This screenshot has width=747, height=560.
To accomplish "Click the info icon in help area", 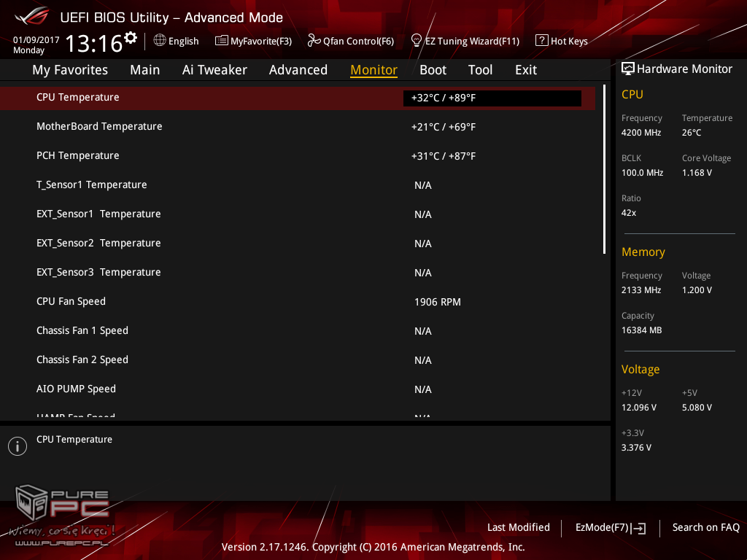I will click(18, 446).
